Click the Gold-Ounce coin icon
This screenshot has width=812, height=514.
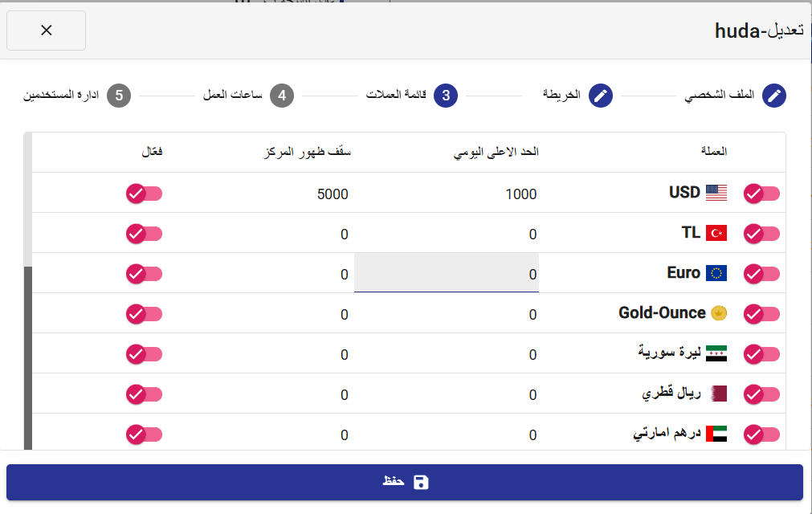click(719, 313)
